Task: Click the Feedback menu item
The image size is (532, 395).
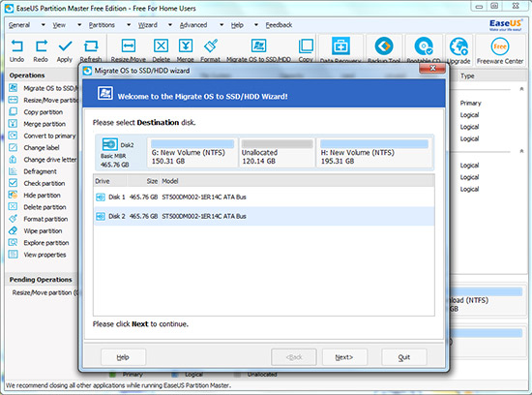Action: pos(279,25)
